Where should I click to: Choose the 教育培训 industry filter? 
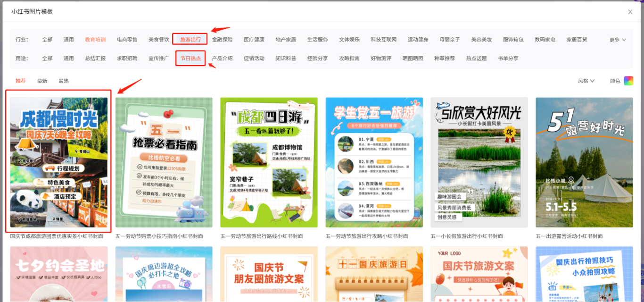coord(95,40)
